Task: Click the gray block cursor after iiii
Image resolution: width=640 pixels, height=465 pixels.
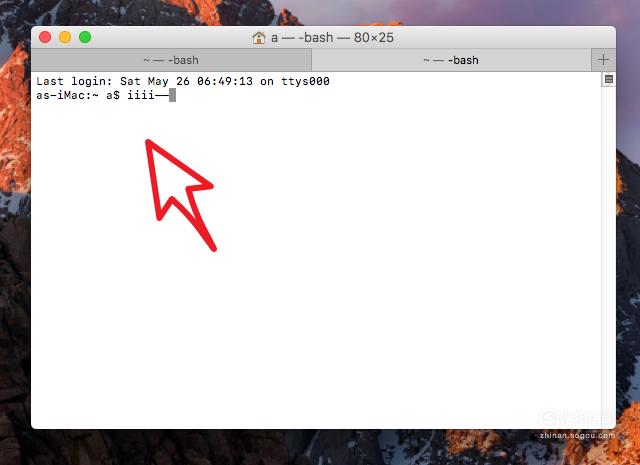Action: (172, 95)
